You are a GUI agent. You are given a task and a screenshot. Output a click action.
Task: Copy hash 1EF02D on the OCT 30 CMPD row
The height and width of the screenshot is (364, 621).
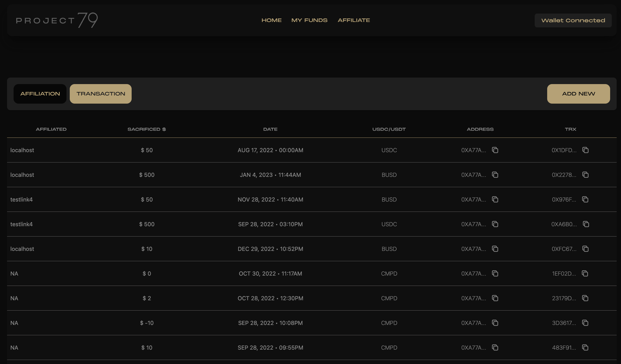point(586,273)
